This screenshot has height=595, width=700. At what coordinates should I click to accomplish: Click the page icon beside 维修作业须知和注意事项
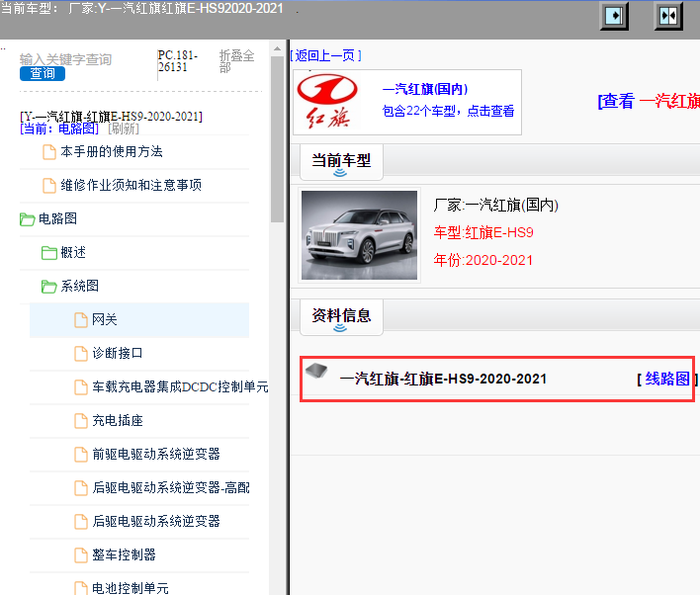click(49, 185)
